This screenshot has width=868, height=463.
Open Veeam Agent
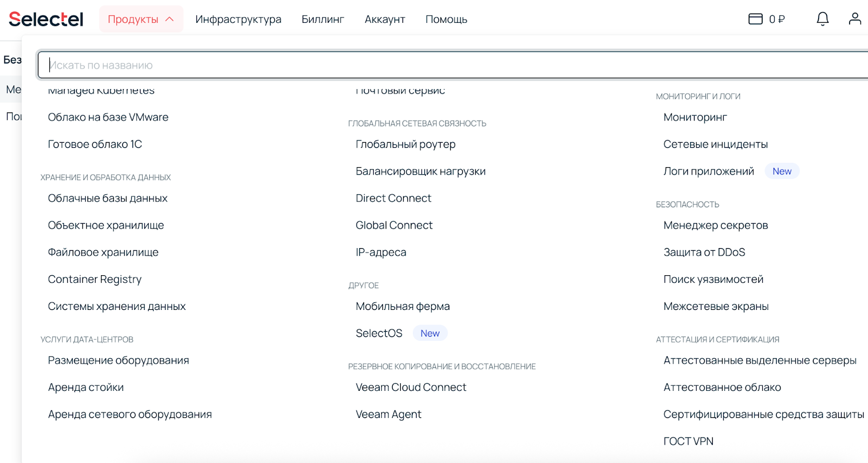click(x=388, y=414)
